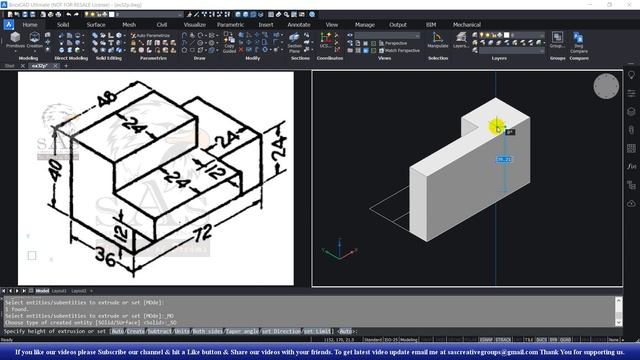Choose the Taper angle command option
640x360 pixels.
pos(242,331)
